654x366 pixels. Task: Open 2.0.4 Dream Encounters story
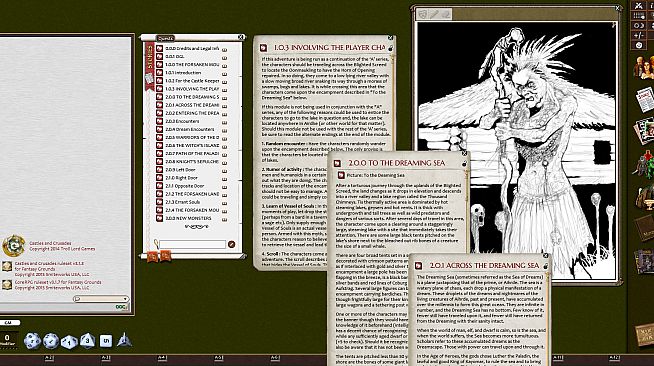[x=190, y=129]
